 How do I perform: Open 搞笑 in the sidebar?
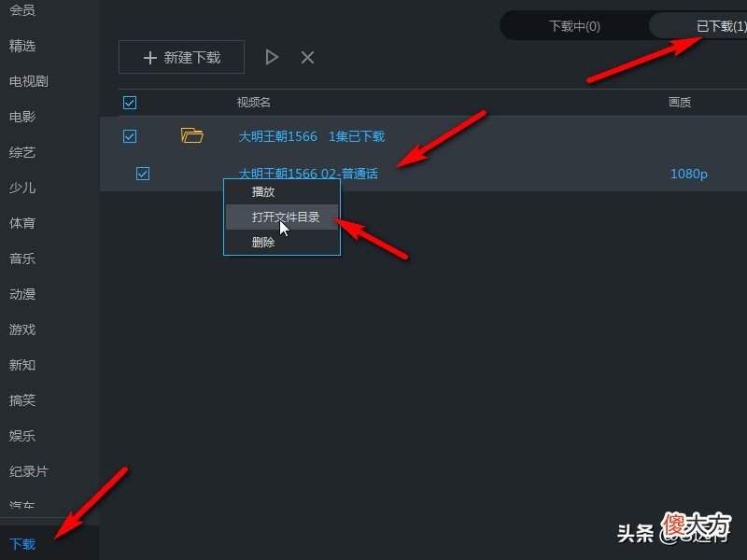click(21, 400)
